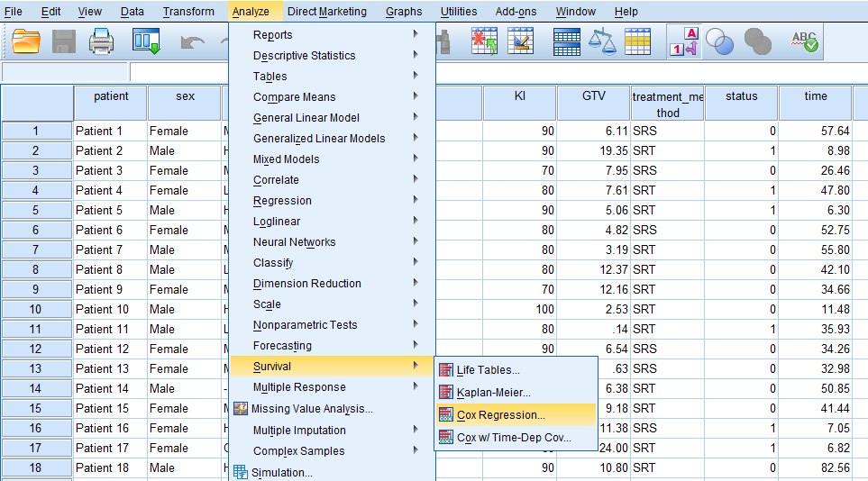Screen dimensions: 868x481
Task: Expand the Regression submenu
Action: [x=332, y=200]
